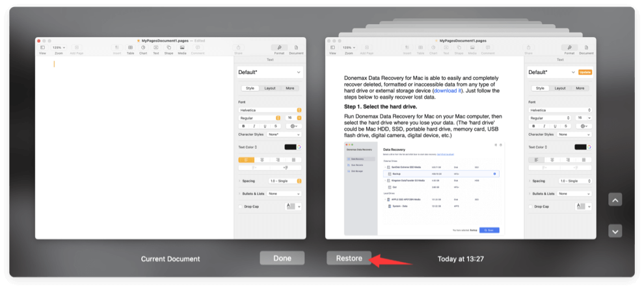644x288 pixels.
Task: Click the Table icon in current document toolbar
Action: pos(130,47)
